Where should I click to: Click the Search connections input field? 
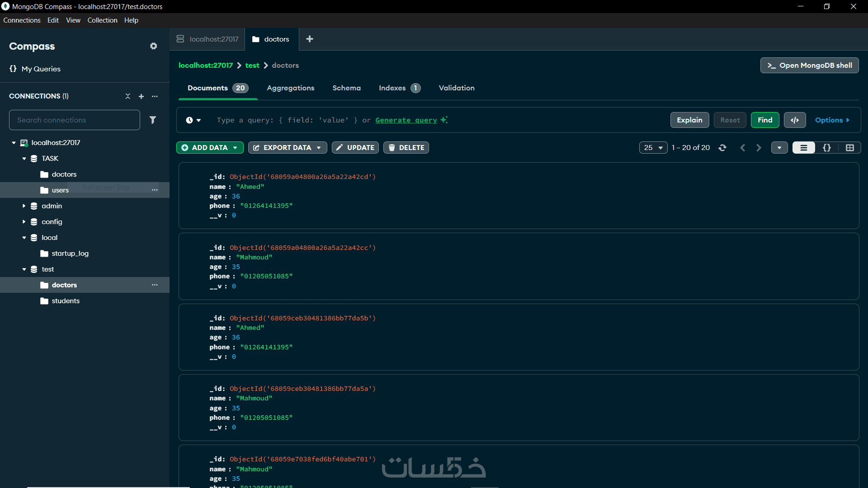[75, 120]
